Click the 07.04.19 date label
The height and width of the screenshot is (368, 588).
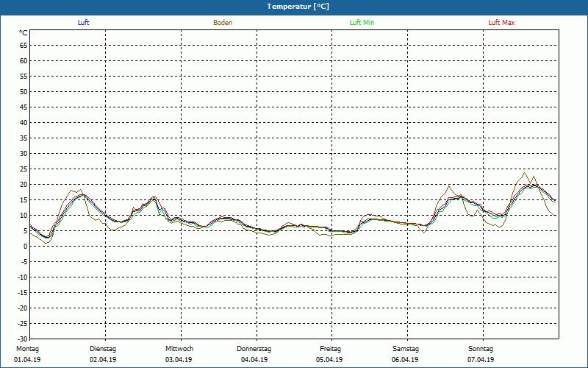click(481, 360)
